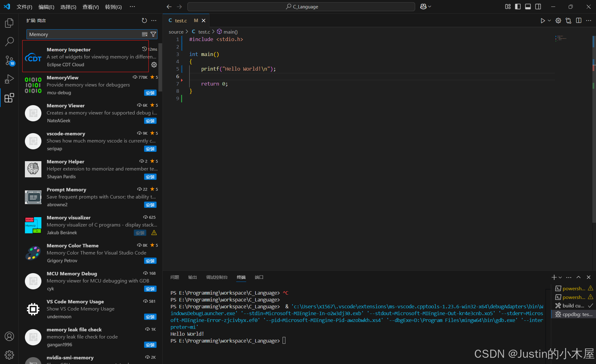Open the 选择(S) menu

coord(68,7)
